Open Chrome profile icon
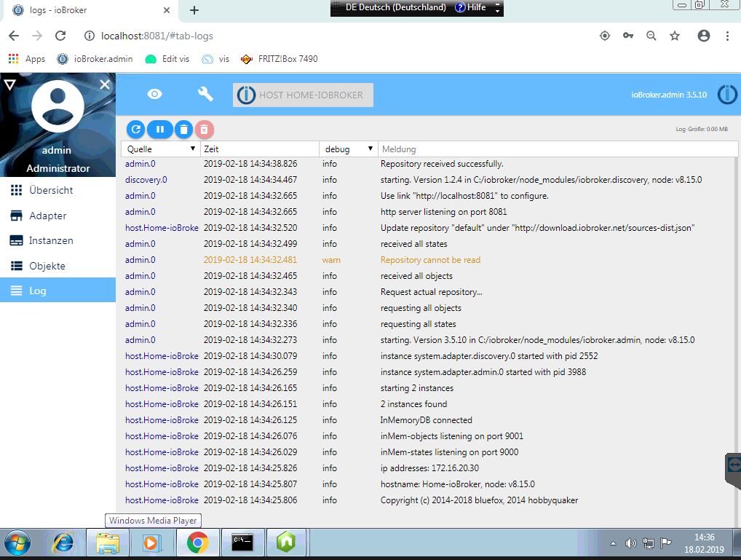Image resolution: width=741 pixels, height=560 pixels. pyautogui.click(x=704, y=36)
